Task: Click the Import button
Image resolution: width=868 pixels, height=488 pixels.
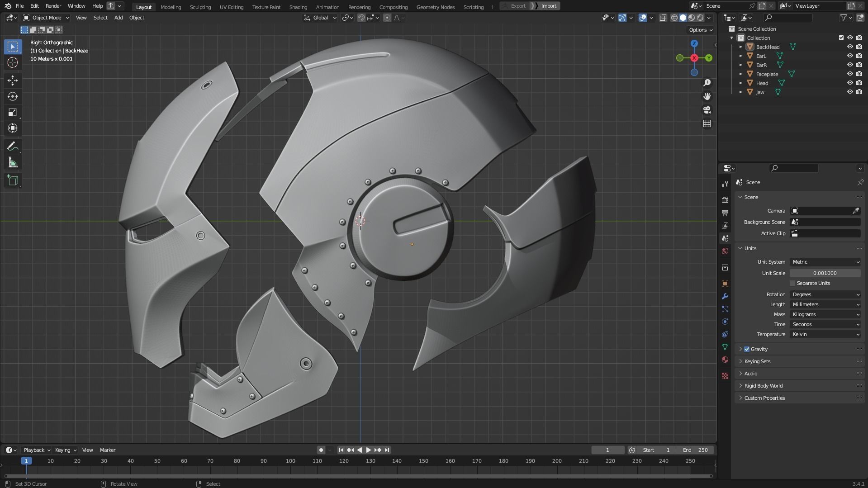Action: click(545, 6)
